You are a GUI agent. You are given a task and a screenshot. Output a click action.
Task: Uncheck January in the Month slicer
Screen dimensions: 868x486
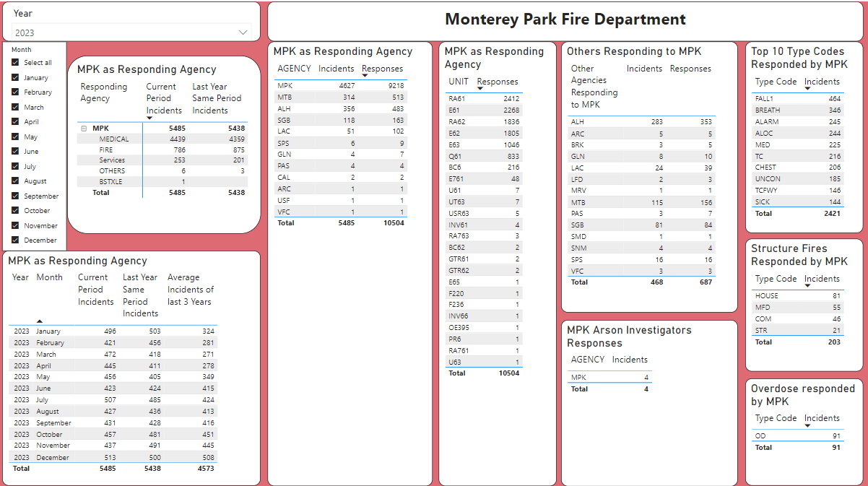coord(15,77)
